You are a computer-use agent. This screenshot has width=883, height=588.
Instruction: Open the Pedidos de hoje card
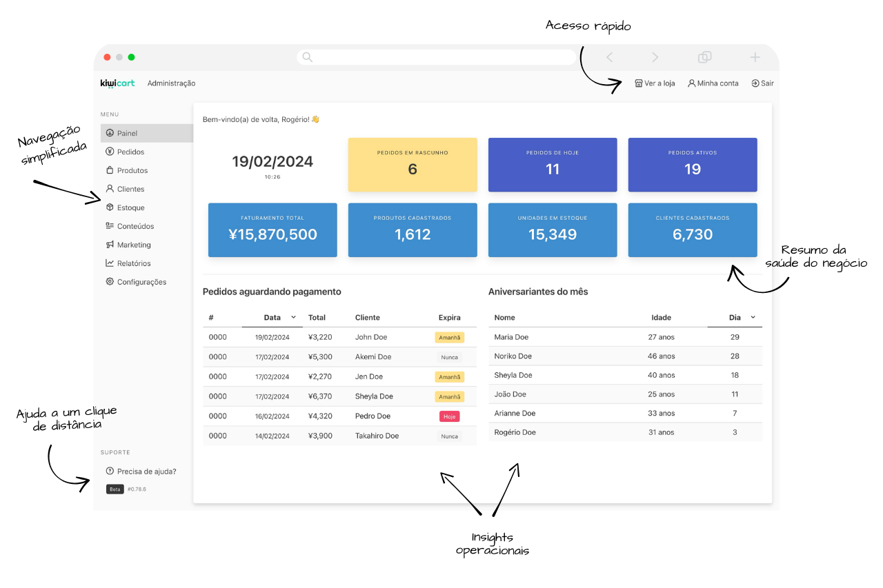pyautogui.click(x=553, y=165)
